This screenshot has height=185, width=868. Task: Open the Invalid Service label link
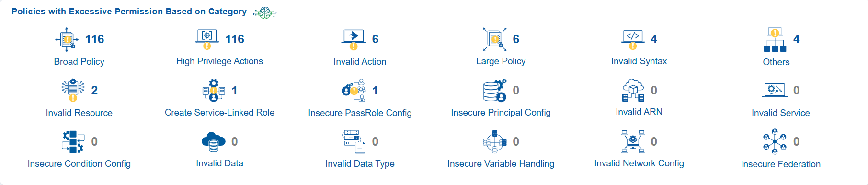pyautogui.click(x=781, y=113)
